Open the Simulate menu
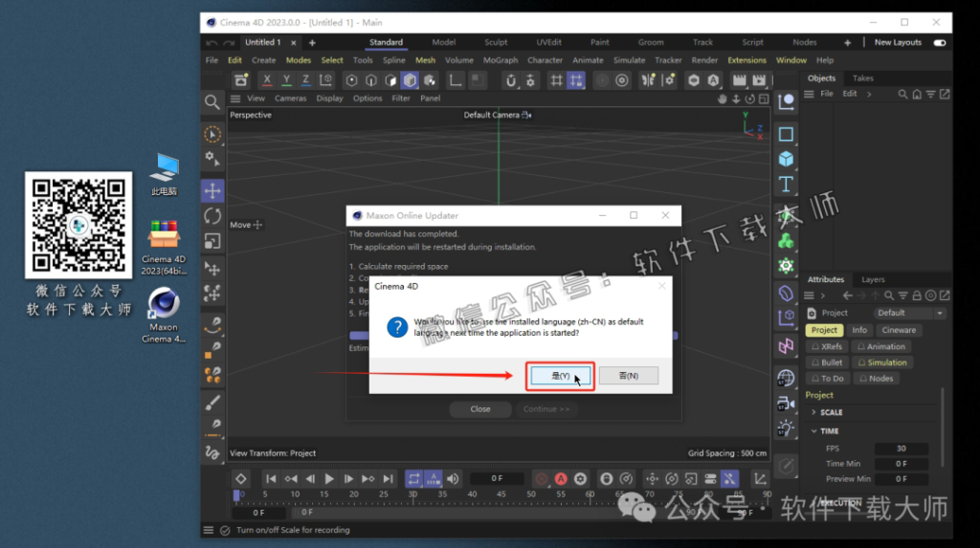This screenshot has width=980, height=548. (629, 60)
